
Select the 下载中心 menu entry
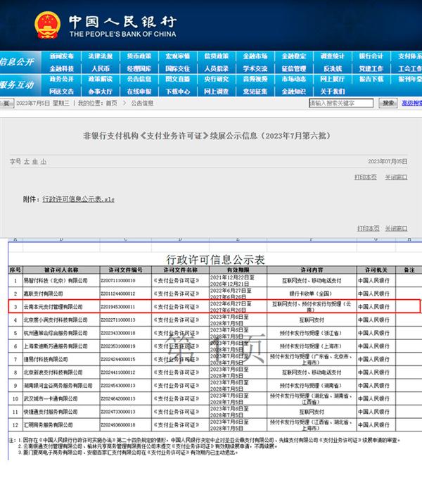click(x=178, y=92)
